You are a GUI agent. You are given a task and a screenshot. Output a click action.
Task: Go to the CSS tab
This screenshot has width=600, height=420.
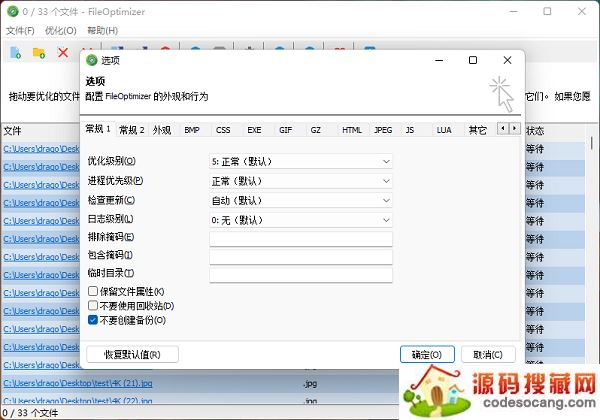pyautogui.click(x=223, y=130)
